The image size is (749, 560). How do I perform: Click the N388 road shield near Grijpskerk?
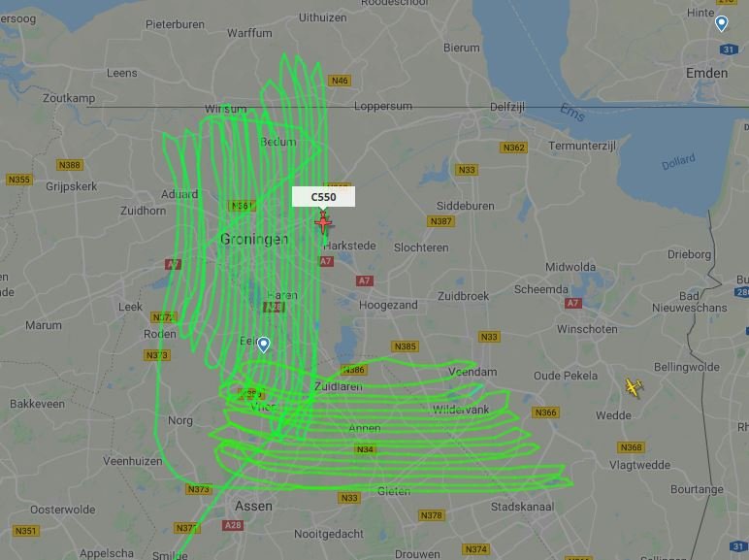coord(70,165)
